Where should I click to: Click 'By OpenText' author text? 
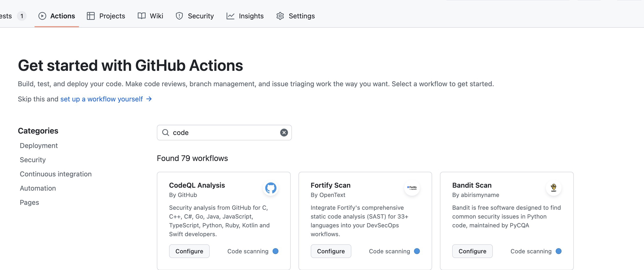pyautogui.click(x=328, y=195)
